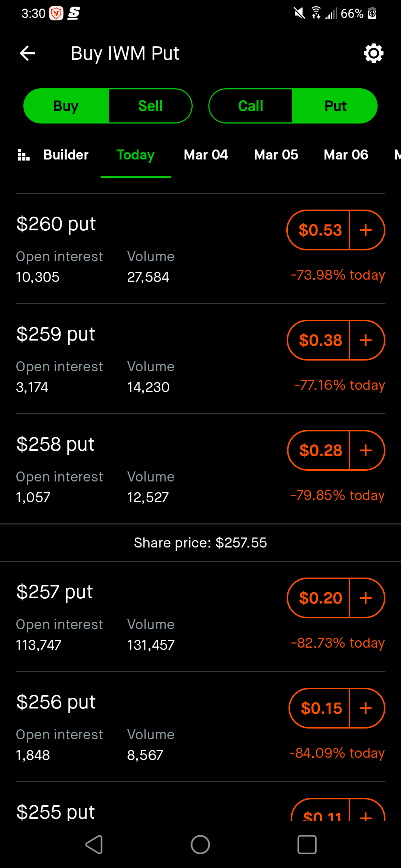
Task: Add the $259 put with plus icon
Action: 366,340
